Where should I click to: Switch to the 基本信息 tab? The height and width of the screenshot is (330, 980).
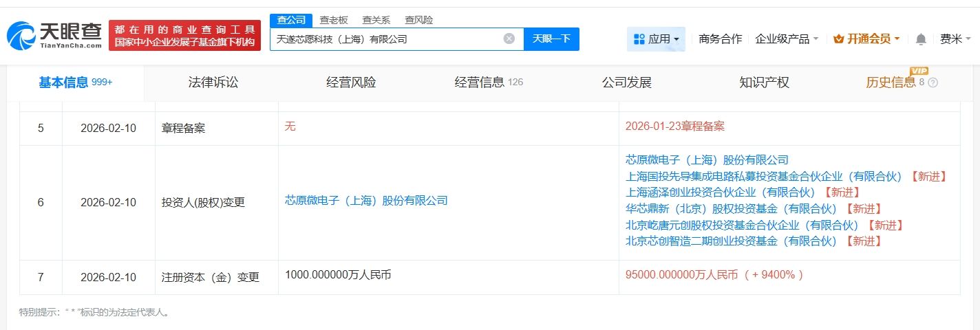click(75, 82)
